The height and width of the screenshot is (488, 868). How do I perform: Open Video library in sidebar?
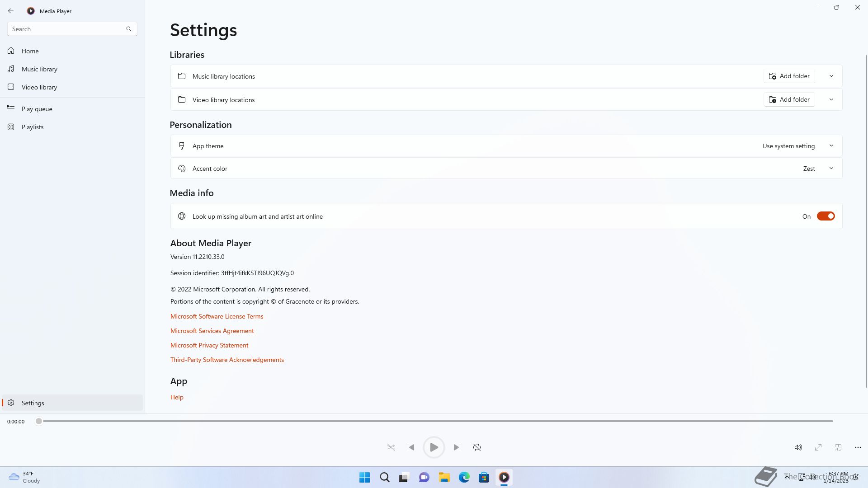(72, 87)
